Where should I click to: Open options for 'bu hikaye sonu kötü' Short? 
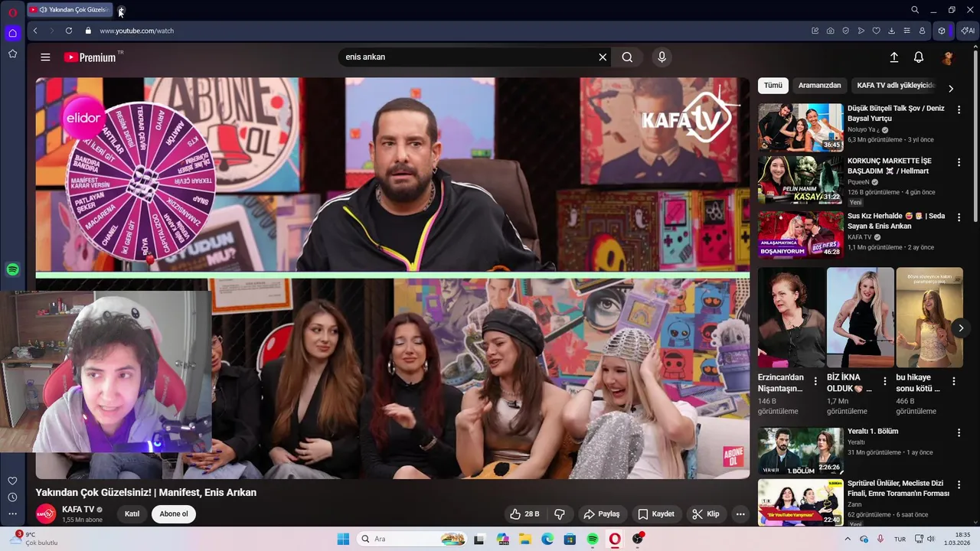pyautogui.click(x=954, y=381)
